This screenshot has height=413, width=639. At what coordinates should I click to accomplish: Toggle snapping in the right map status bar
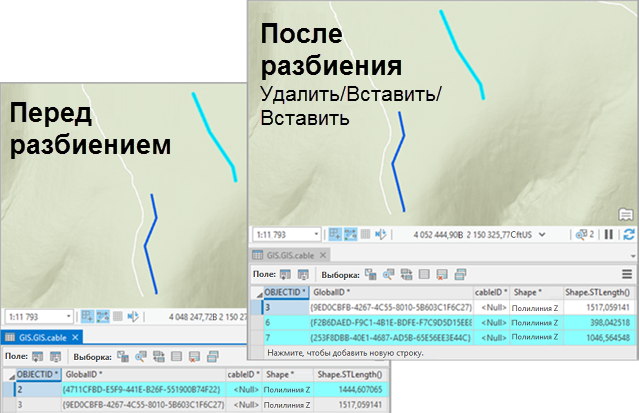tap(337, 234)
